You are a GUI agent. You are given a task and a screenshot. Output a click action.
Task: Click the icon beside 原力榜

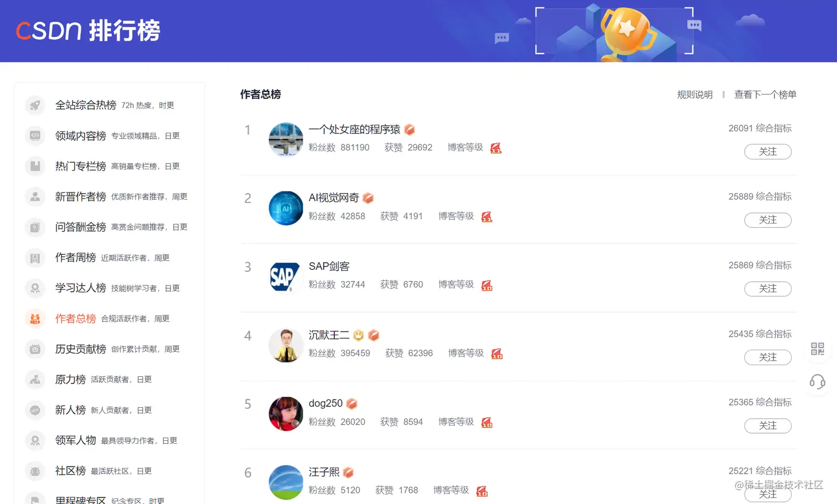[x=35, y=380]
